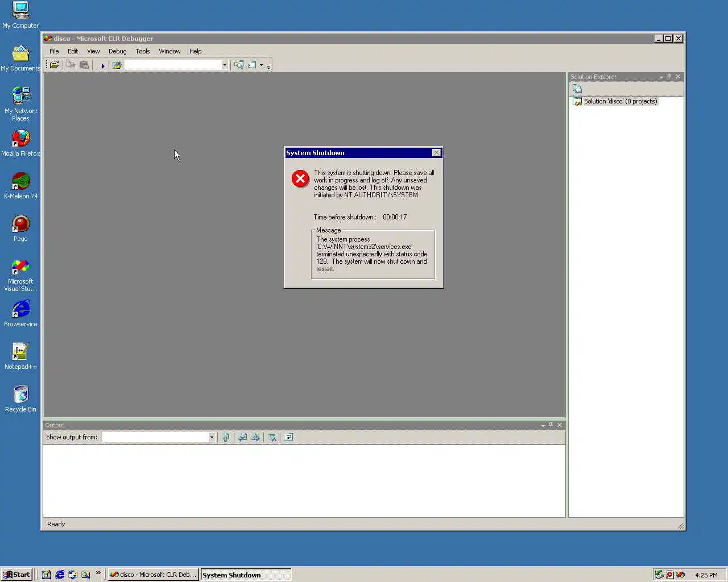Click the magnifier quick launch icon

tap(86, 575)
